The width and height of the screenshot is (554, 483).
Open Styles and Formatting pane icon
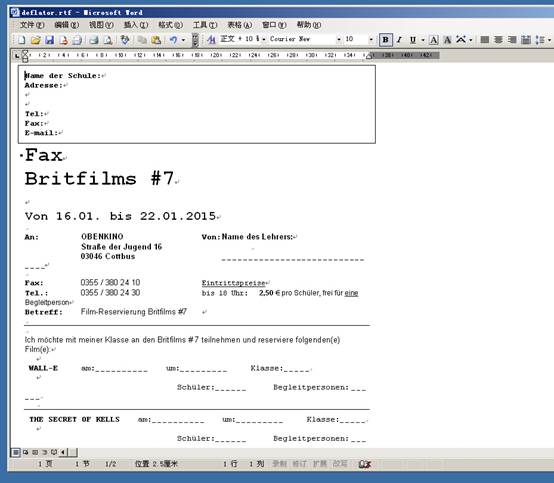coord(211,40)
